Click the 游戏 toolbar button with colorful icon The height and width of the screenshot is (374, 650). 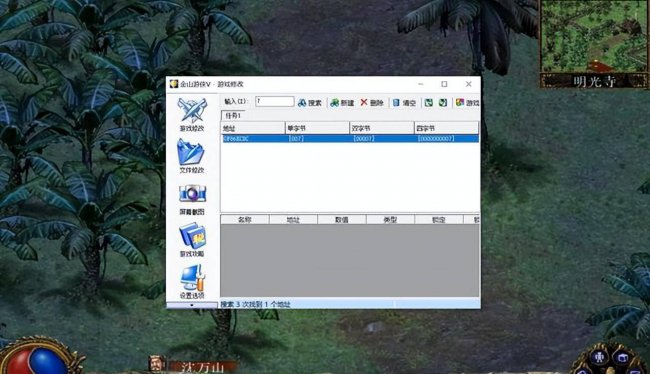467,102
